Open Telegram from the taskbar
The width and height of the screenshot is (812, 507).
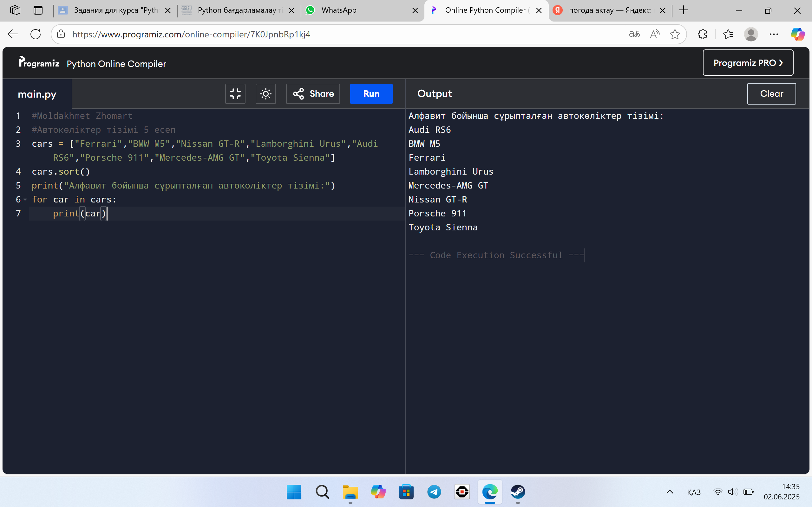point(434,492)
